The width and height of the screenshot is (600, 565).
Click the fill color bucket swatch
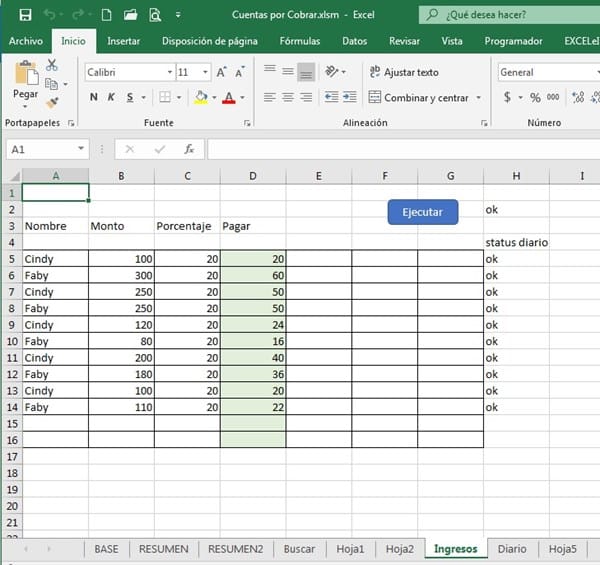[200, 97]
